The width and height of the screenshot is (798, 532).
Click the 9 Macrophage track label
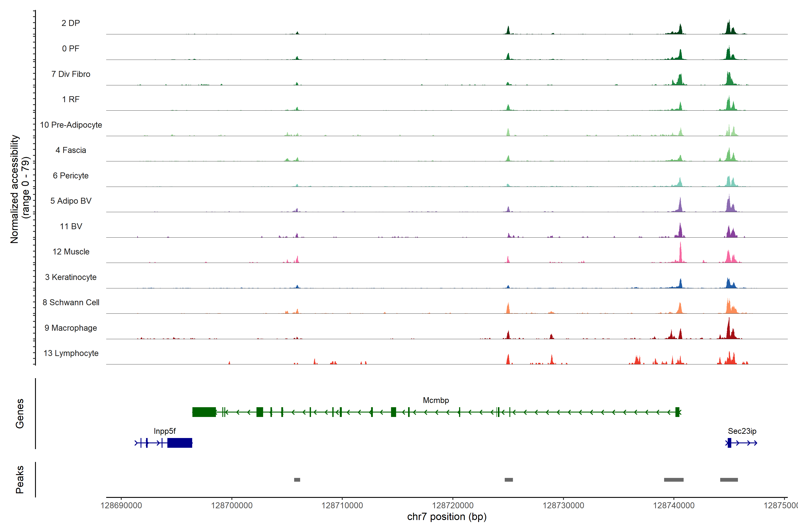tap(70, 328)
